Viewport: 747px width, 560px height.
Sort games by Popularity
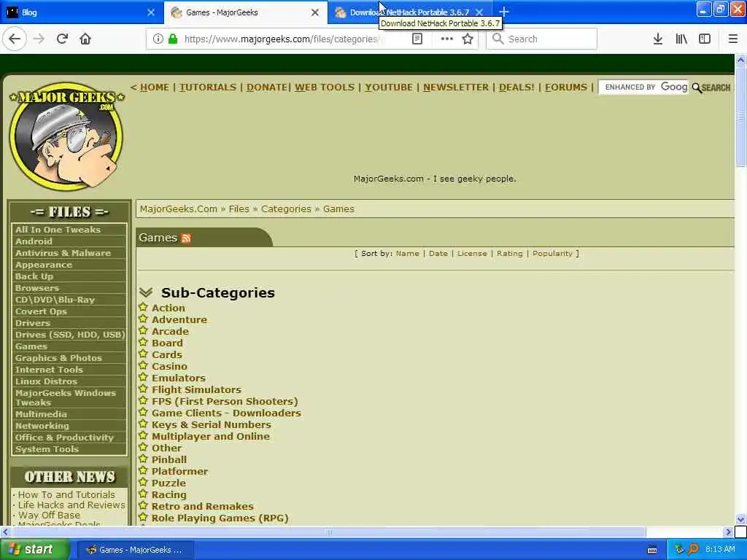coord(552,253)
